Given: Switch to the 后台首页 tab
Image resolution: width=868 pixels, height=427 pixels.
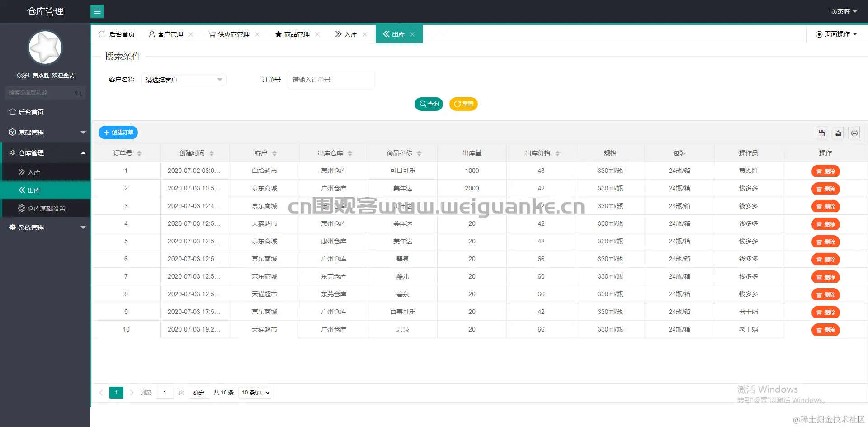Looking at the screenshot, I should point(117,34).
